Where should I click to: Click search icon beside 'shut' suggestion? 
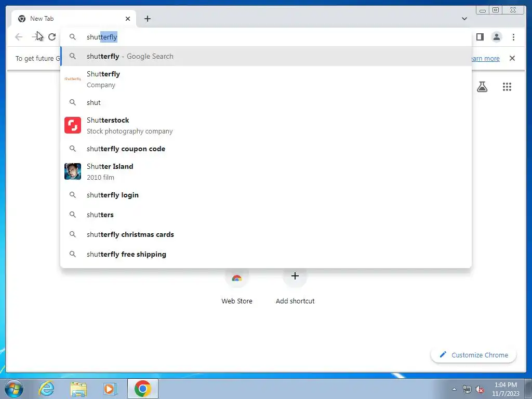point(73,102)
